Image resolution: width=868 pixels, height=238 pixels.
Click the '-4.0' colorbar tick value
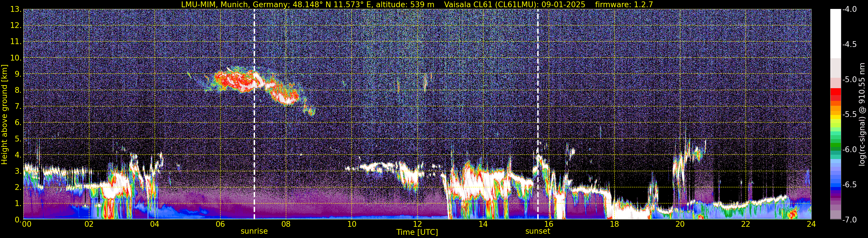point(849,9)
